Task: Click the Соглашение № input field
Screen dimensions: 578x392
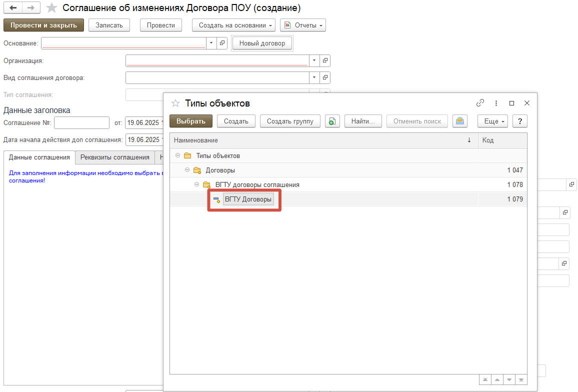Action: coord(81,122)
